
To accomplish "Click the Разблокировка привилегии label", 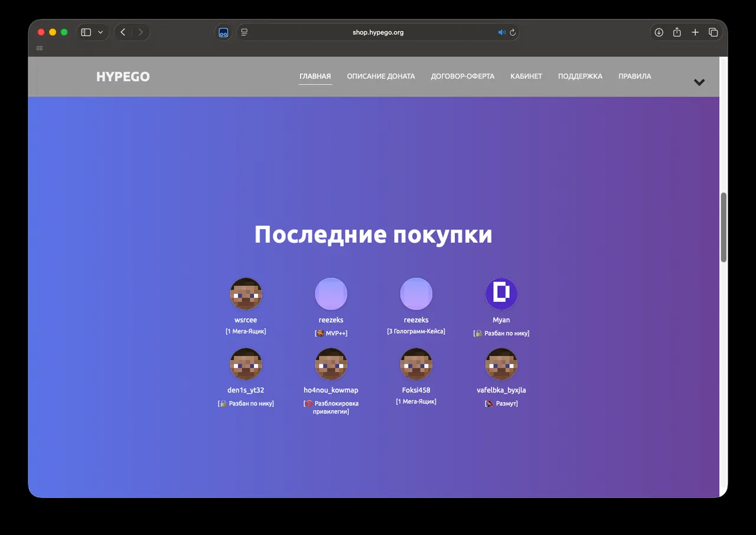I will click(331, 407).
